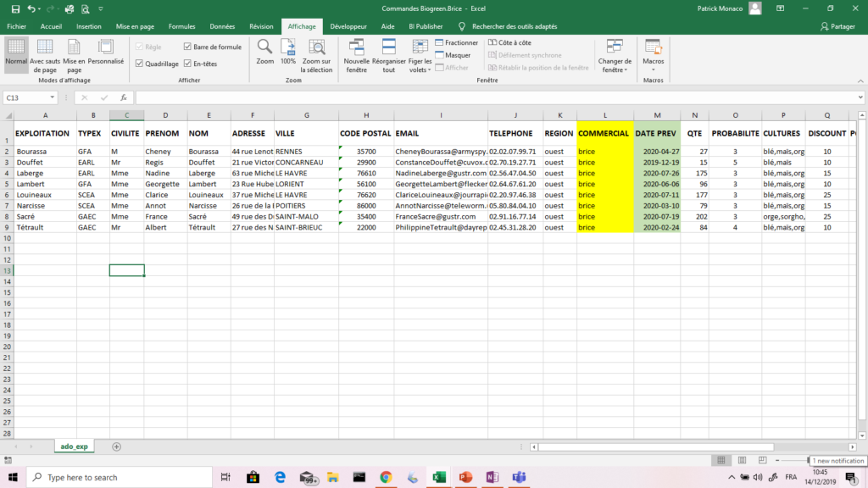Open the Name Box dropdown arrow
Image resolution: width=868 pixels, height=488 pixels.
52,98
